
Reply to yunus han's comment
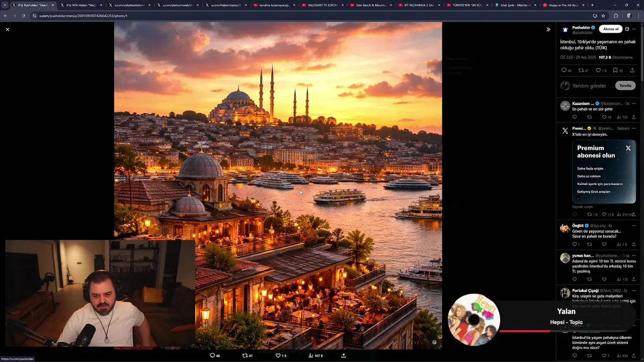[575, 279]
